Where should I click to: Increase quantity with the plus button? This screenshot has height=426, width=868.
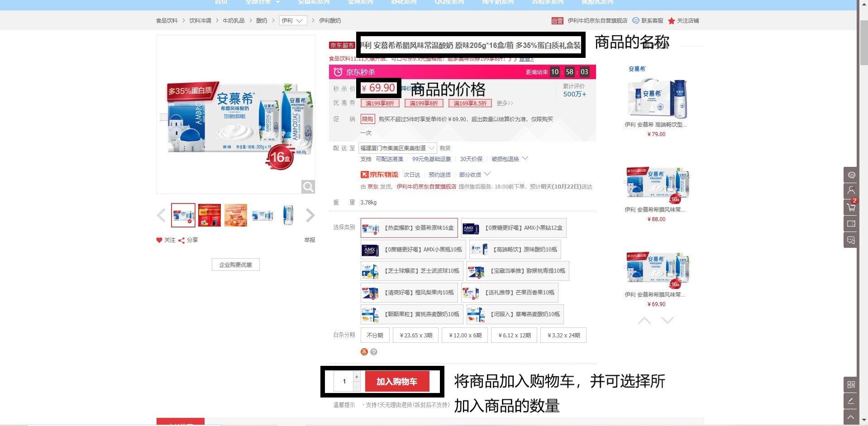357,377
